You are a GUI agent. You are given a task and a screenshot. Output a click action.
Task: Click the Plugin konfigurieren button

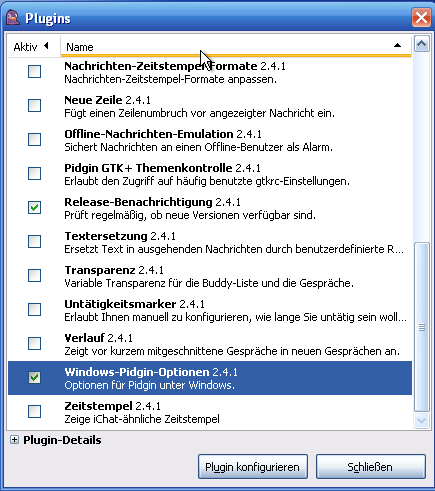tap(253, 467)
